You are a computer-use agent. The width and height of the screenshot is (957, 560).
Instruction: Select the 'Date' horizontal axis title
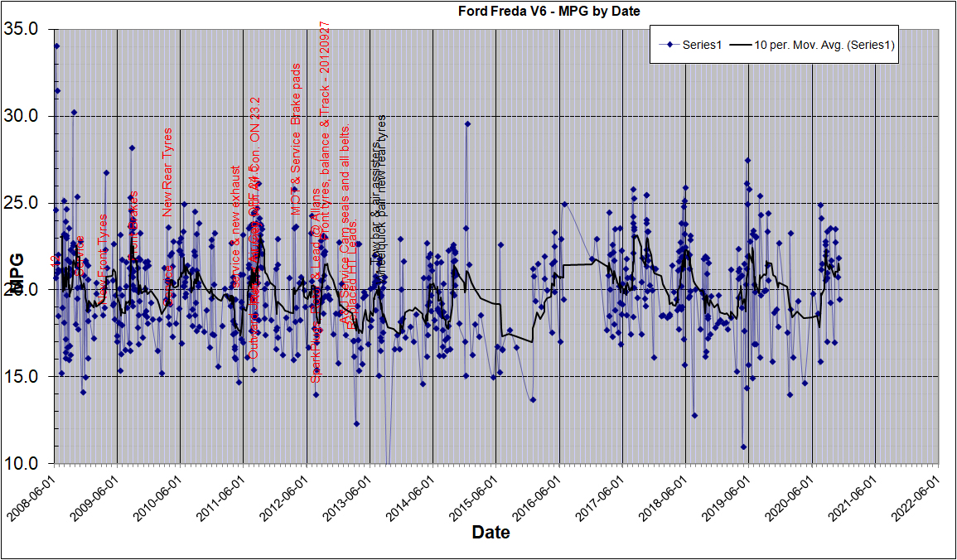491,532
